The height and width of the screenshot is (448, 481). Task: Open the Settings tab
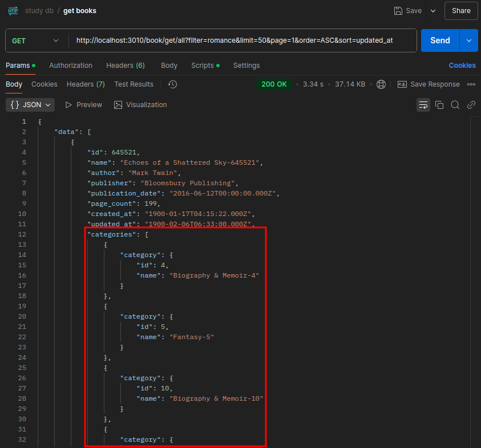point(246,66)
